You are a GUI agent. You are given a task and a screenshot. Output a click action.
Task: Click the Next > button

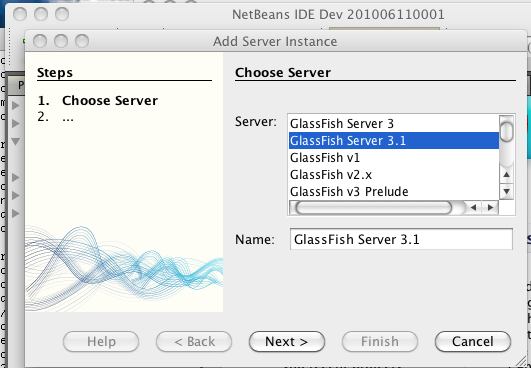(286, 342)
